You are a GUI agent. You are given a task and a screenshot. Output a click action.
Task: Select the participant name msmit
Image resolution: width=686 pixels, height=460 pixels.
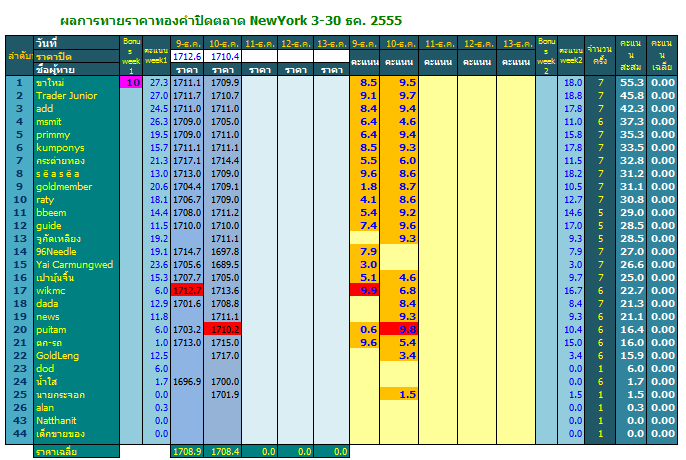(x=49, y=122)
